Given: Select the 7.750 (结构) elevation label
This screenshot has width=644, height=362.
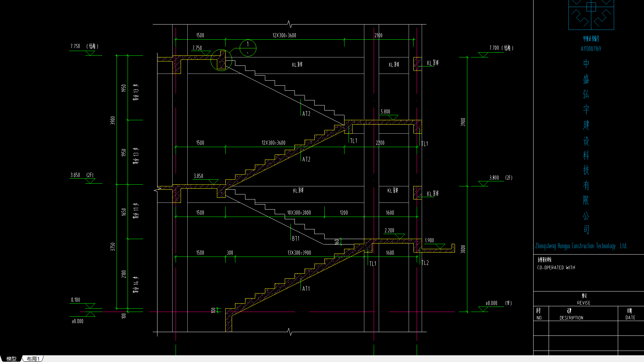Looking at the screenshot, I should pyautogui.click(x=84, y=46).
